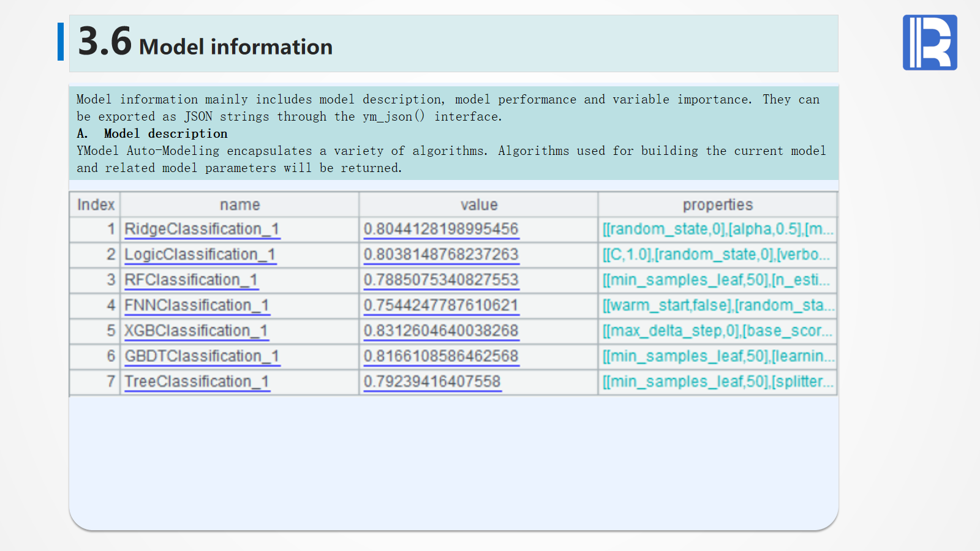Screen dimensions: 980x551
Task: Click the 'Index' column header
Action: click(x=96, y=204)
